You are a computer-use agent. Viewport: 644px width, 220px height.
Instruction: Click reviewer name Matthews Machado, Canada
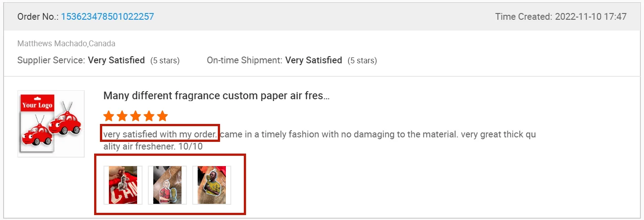point(66,44)
